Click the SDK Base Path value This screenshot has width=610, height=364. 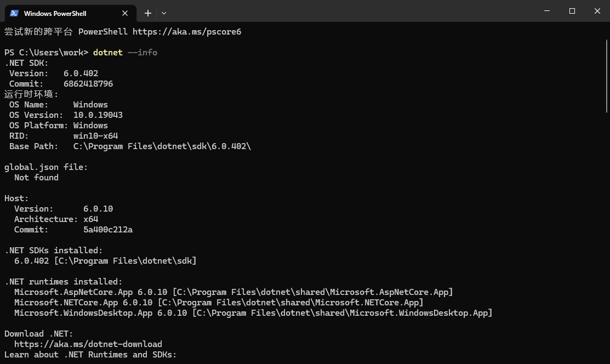click(162, 146)
